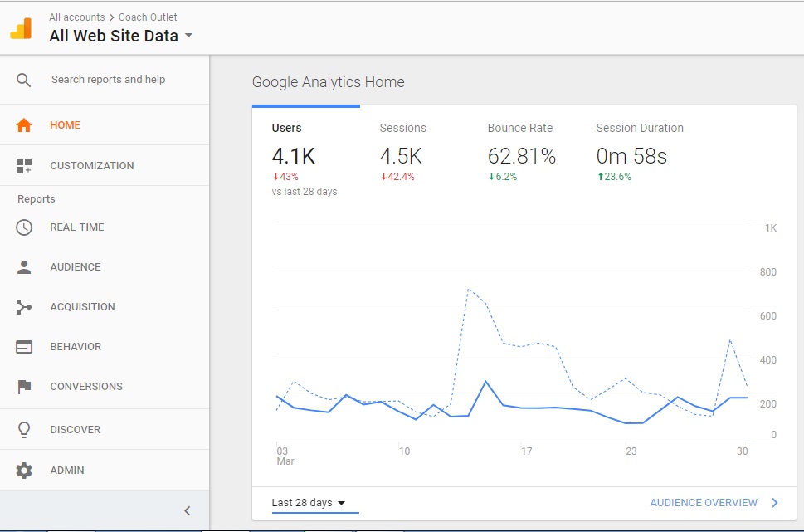The height and width of the screenshot is (532, 804).
Task: Click the 800 y-axis label
Action: click(768, 272)
